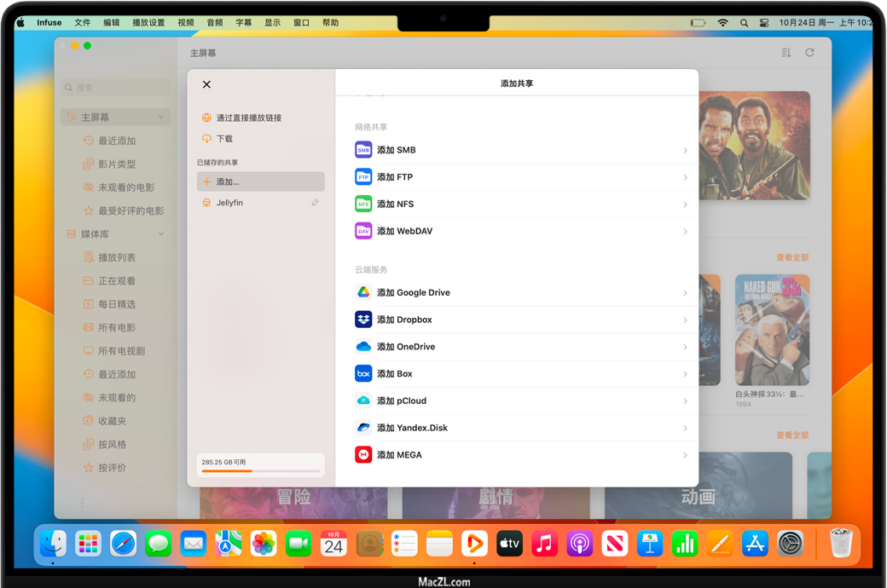The height and width of the screenshot is (588, 887).
Task: Click the refresh icon in top toolbar
Action: [x=809, y=53]
